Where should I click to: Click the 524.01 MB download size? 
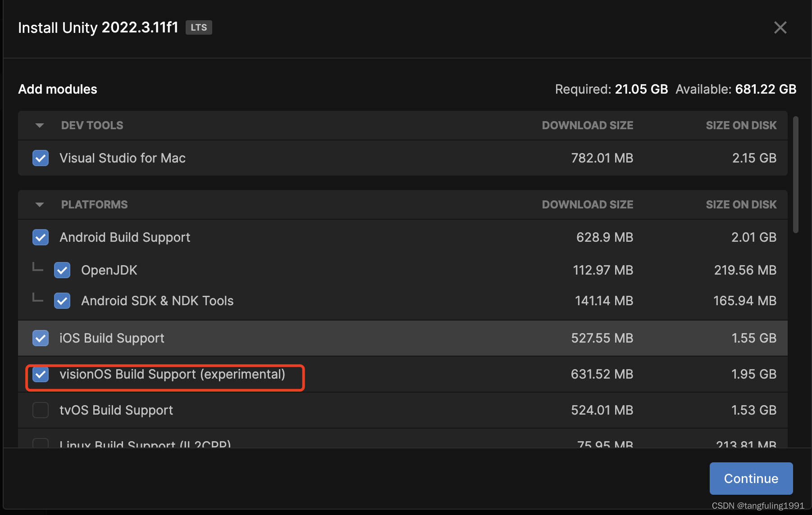click(602, 410)
